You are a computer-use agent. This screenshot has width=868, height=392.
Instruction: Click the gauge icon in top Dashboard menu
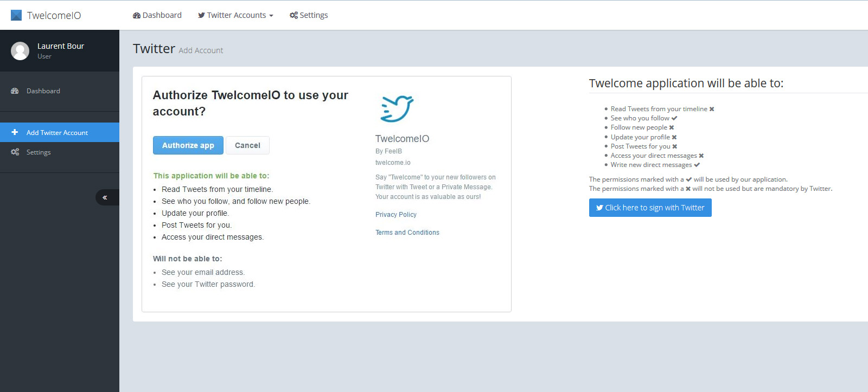point(137,15)
